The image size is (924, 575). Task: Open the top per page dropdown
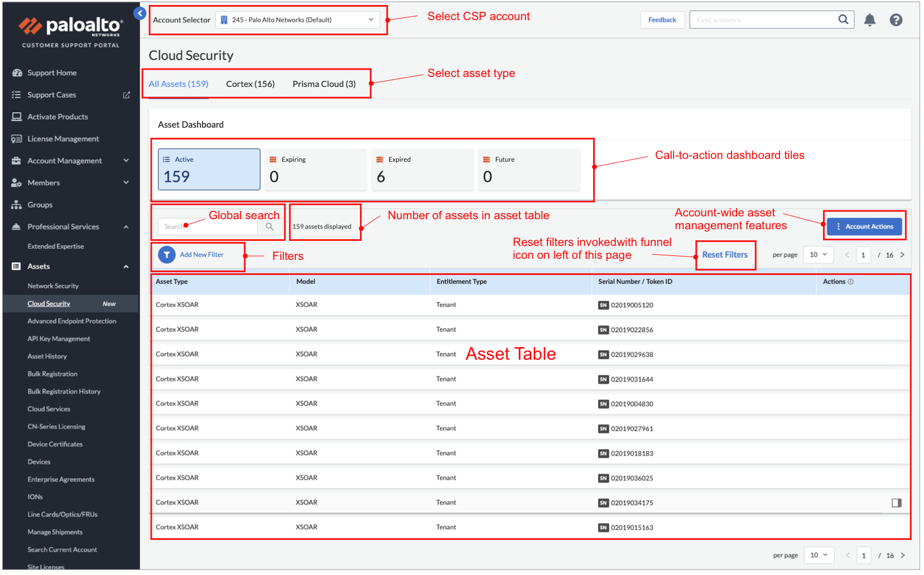point(818,255)
